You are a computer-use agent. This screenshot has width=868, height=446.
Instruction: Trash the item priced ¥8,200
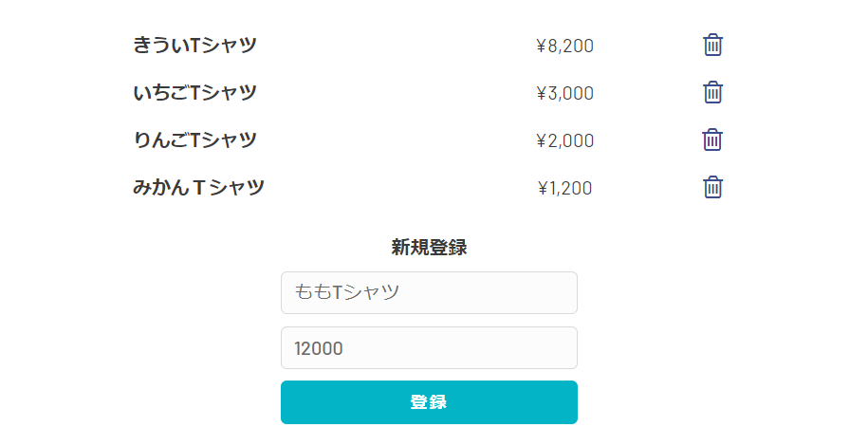pos(713,46)
